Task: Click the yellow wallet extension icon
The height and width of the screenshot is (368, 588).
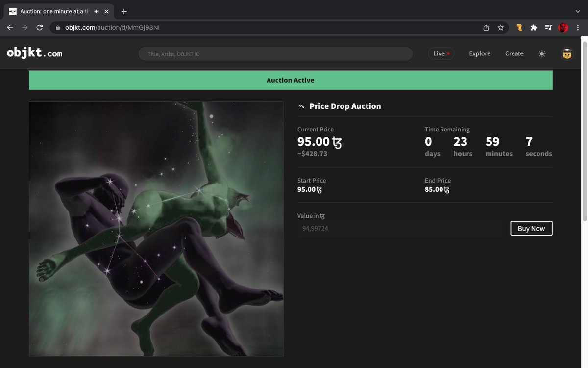Action: pos(519,28)
